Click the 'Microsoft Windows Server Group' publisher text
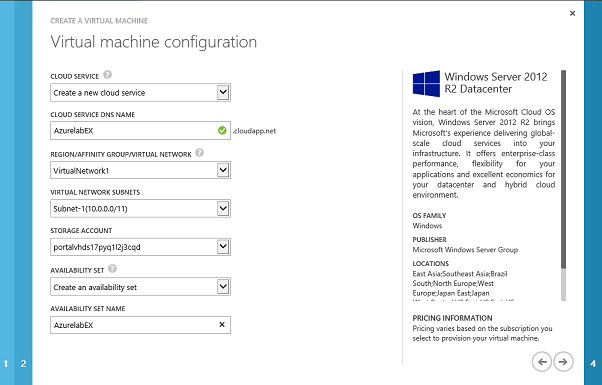 pyautogui.click(x=465, y=250)
